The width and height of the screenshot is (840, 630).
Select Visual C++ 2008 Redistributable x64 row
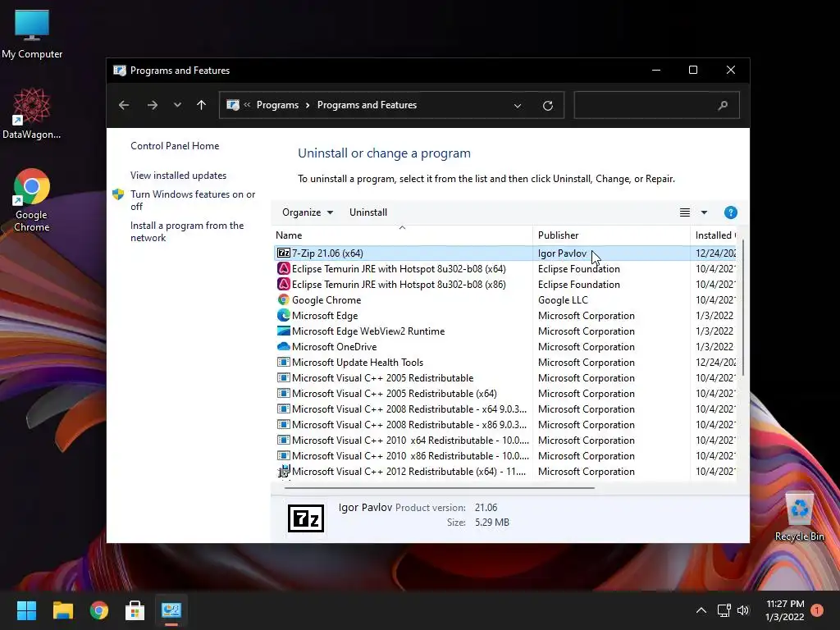(505, 409)
